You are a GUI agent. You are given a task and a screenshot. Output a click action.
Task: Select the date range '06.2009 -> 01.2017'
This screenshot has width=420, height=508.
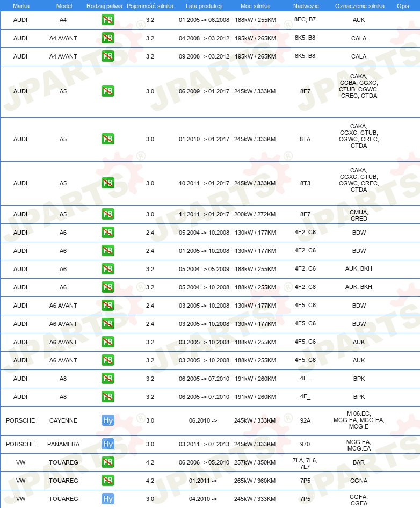[204, 91]
